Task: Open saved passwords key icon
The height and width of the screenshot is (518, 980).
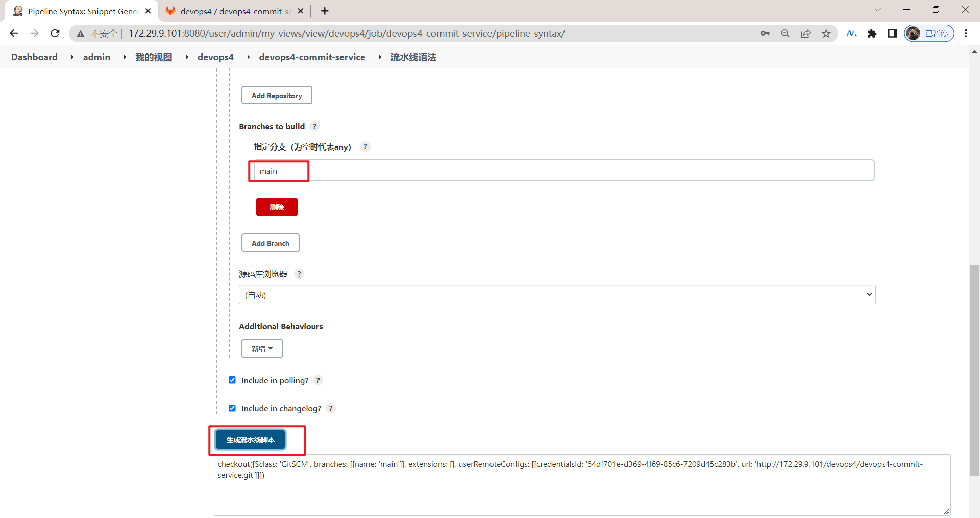Action: pyautogui.click(x=765, y=33)
